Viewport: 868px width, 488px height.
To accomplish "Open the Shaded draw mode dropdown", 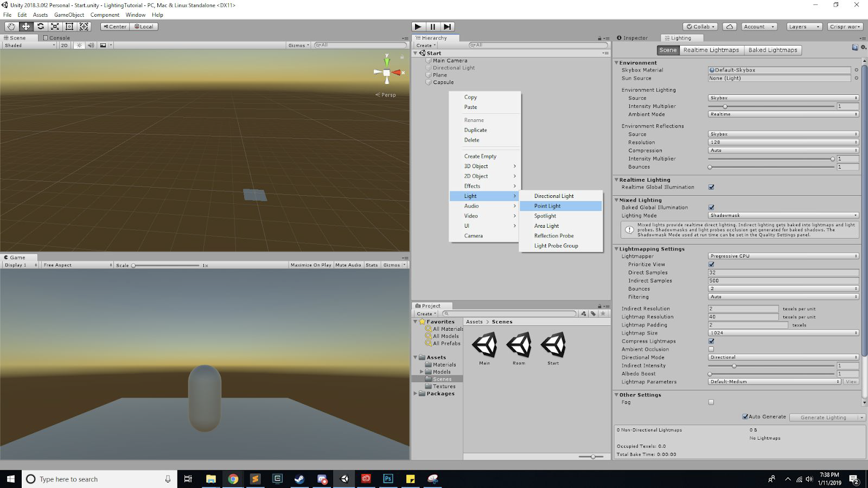I will [29, 46].
